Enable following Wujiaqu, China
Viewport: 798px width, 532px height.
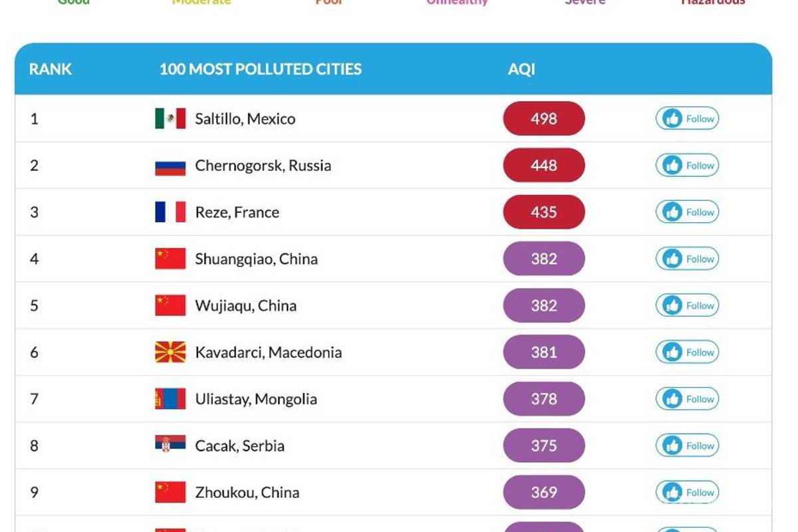pos(687,305)
